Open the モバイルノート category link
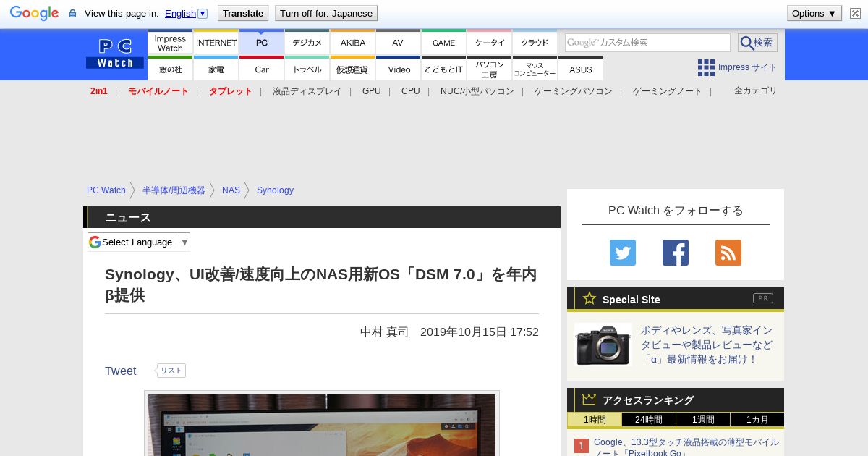The width and height of the screenshot is (868, 456). coord(158,91)
